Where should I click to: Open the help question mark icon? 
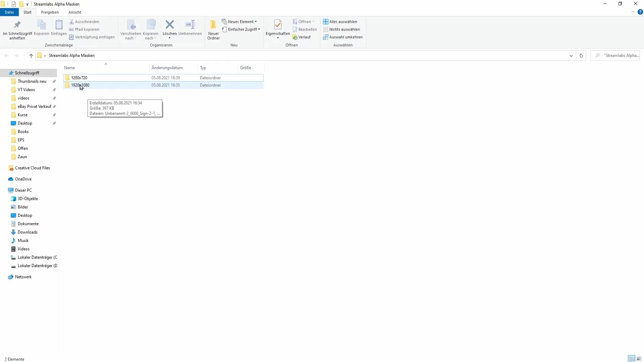[640, 12]
